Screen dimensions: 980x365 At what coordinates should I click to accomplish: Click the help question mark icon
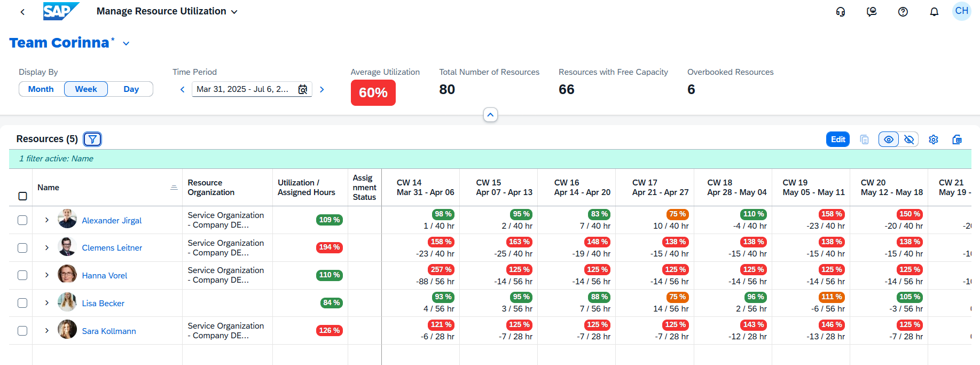[x=903, y=12]
